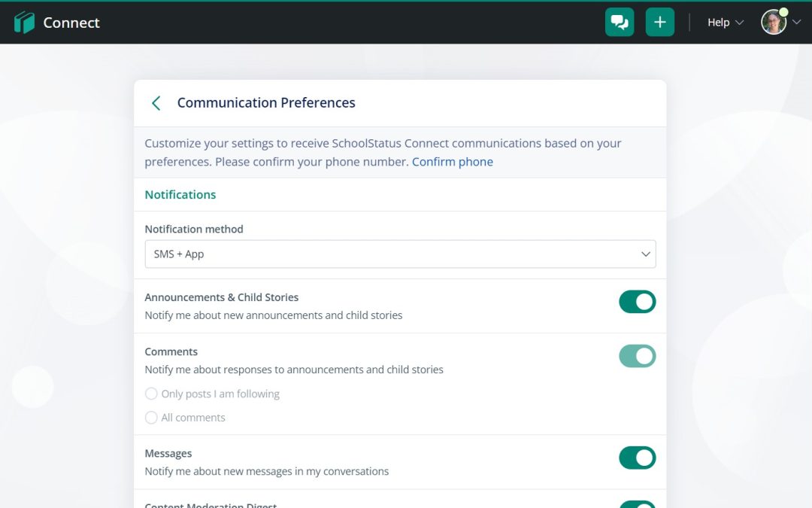Screen dimensions: 812x508
Task: Open the Help menu
Action: point(719,23)
